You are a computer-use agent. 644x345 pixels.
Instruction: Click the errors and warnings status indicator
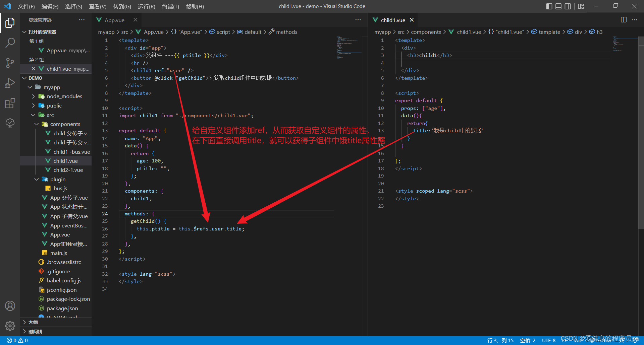[17, 340]
